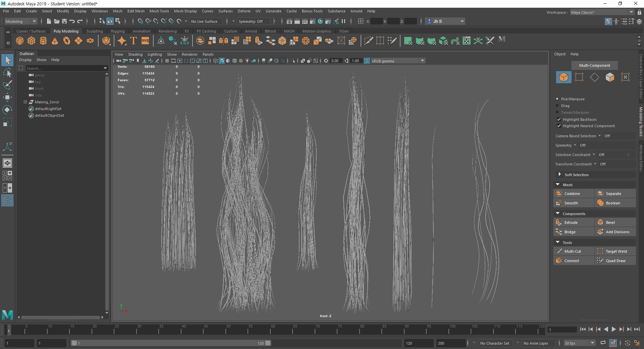644x349 pixels.
Task: Open the Modeling menu set dropdown
Action: click(x=21, y=21)
